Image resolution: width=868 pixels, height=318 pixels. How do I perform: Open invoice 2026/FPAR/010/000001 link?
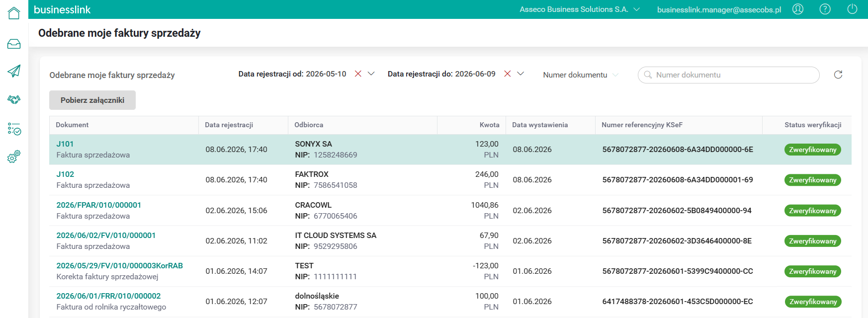pos(99,205)
